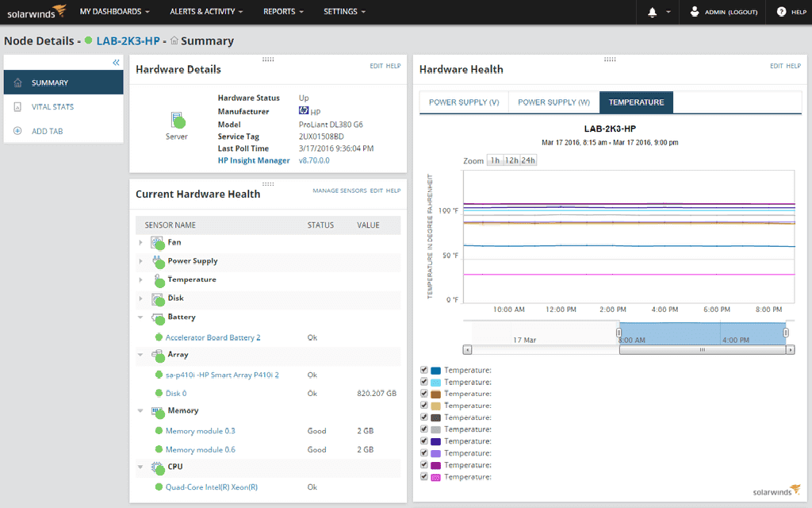Open the Summary home icon in sidebar

17,82
